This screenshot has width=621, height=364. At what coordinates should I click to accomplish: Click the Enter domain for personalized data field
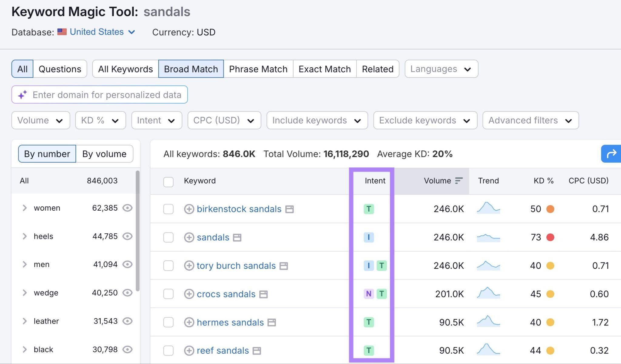[99, 95]
